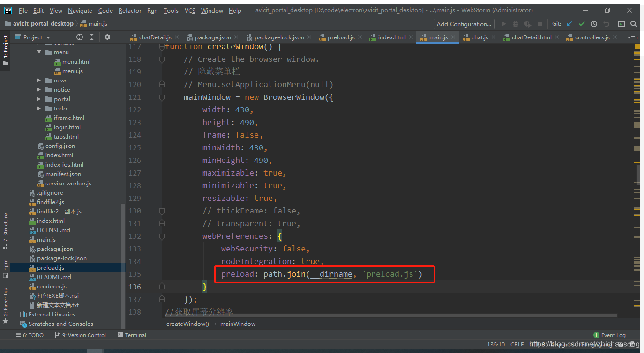Image resolution: width=644 pixels, height=353 pixels.
Task: Collapse the menu folder in tree
Action: coord(39,52)
